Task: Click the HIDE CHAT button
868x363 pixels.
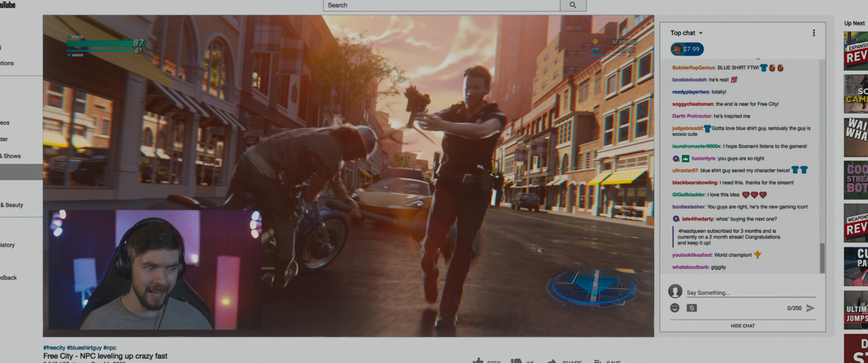Action: tap(743, 326)
